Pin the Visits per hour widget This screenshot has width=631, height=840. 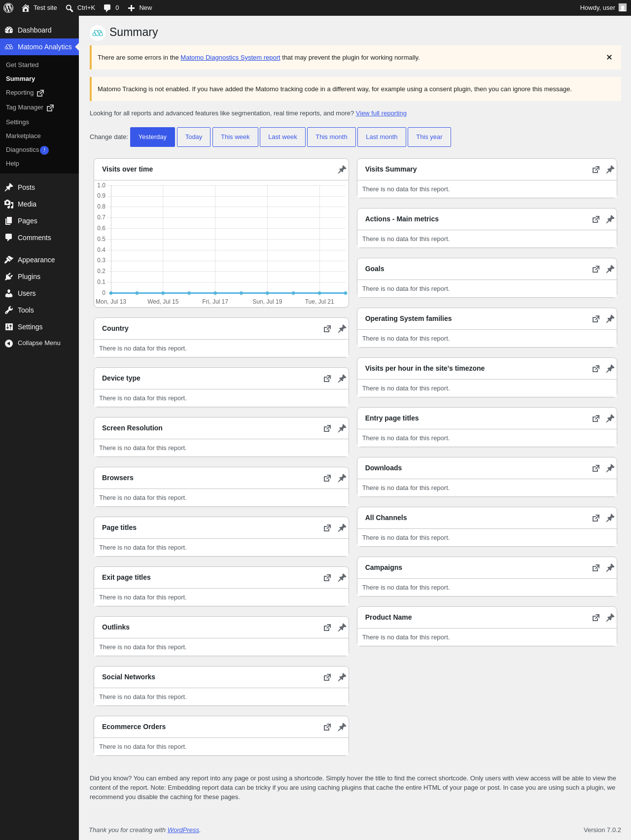[x=610, y=369]
